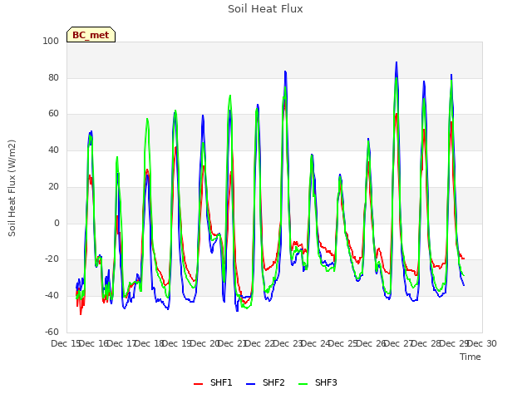
Task: Toggle SHF2 series in the legend
Action: click(x=265, y=382)
